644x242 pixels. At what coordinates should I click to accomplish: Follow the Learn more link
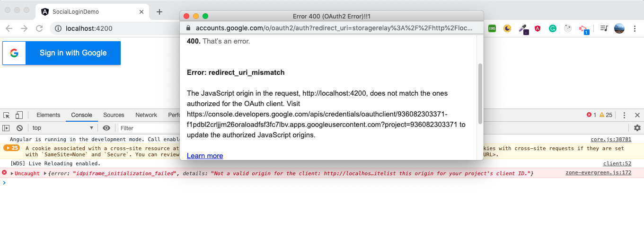[x=205, y=156]
